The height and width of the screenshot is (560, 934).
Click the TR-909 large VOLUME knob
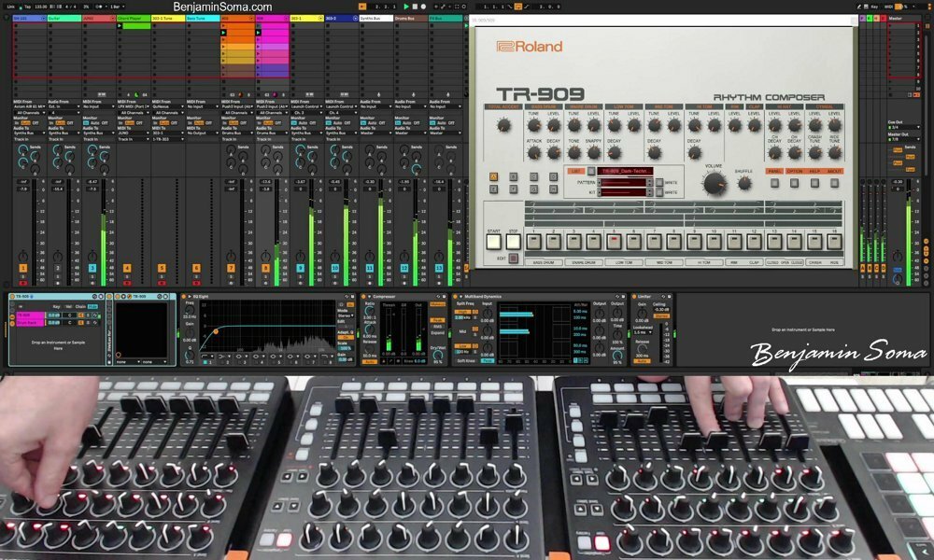click(x=714, y=184)
